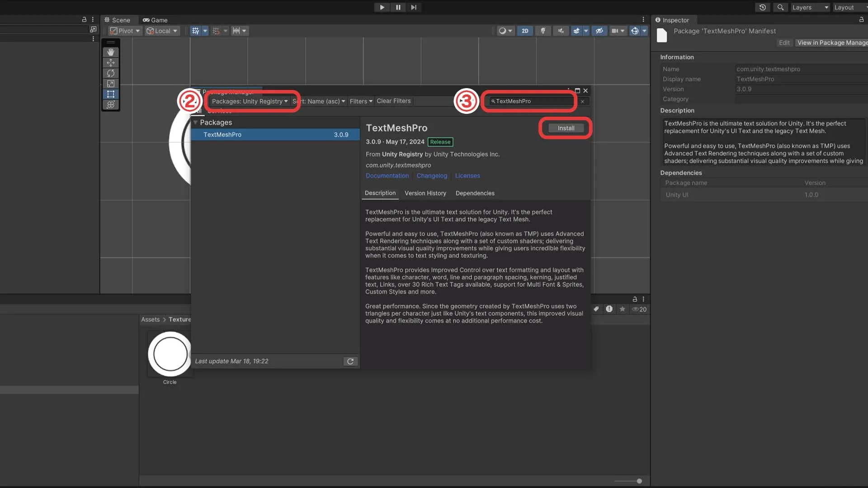Screen dimensions: 868x488
Task: Toggle the Inspector lock icon
Action: click(x=861, y=19)
